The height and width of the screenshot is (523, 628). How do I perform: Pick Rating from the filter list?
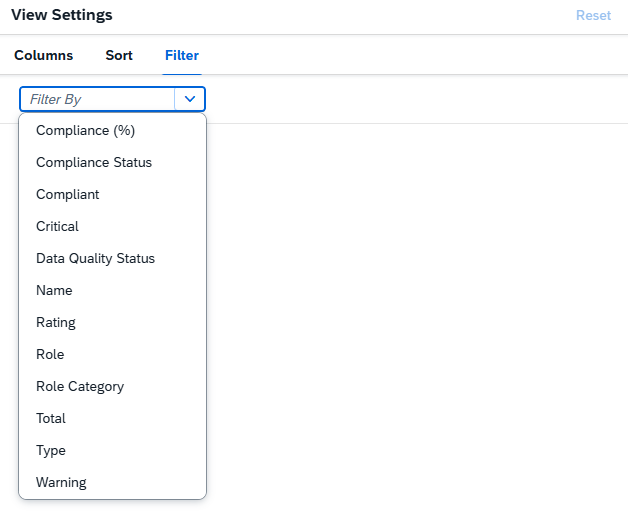click(56, 322)
